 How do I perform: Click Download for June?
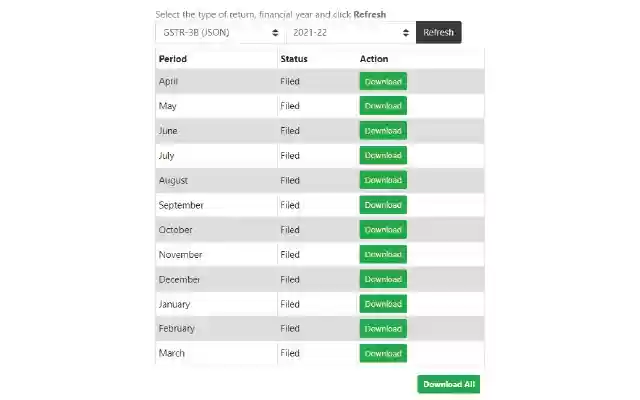(x=383, y=131)
